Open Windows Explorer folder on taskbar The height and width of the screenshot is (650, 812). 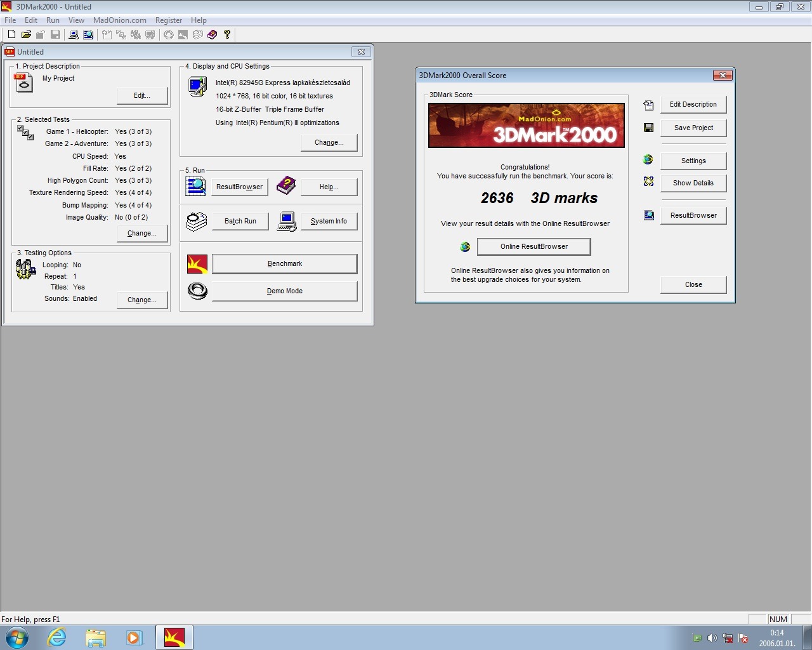(x=96, y=637)
